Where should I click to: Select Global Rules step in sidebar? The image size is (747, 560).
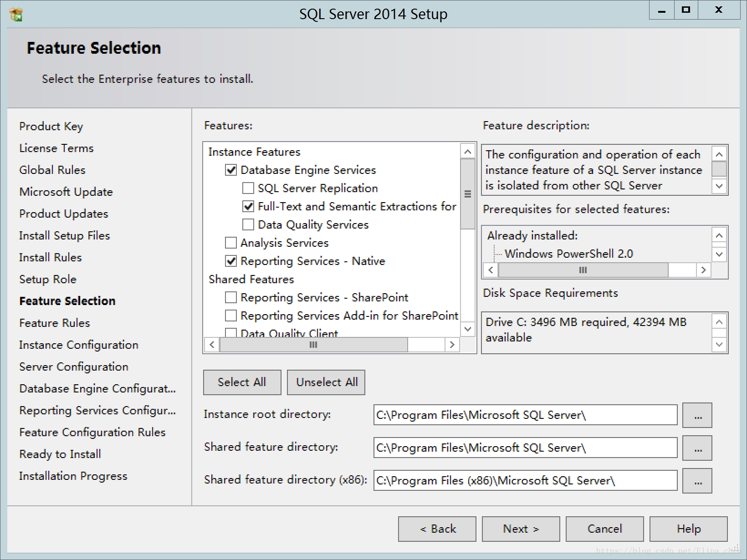[52, 170]
